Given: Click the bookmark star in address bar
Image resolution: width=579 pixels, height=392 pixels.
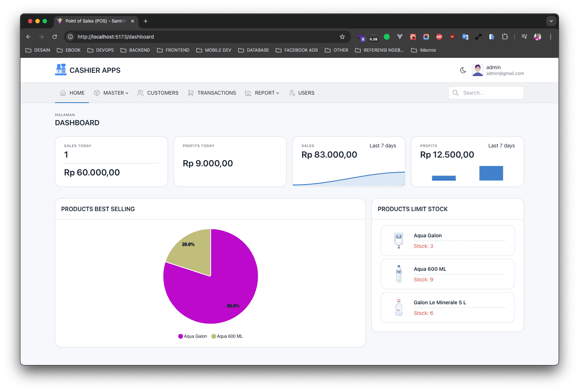Looking at the screenshot, I should [342, 37].
